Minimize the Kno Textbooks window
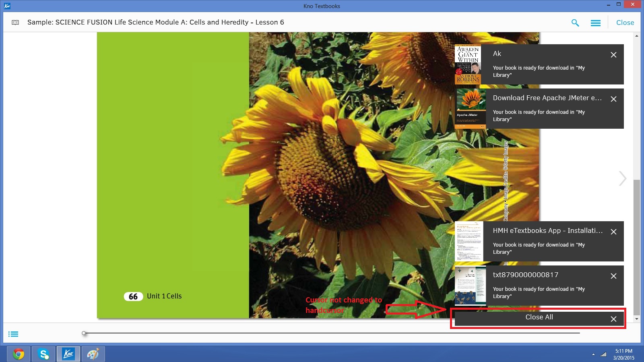 coord(608,5)
